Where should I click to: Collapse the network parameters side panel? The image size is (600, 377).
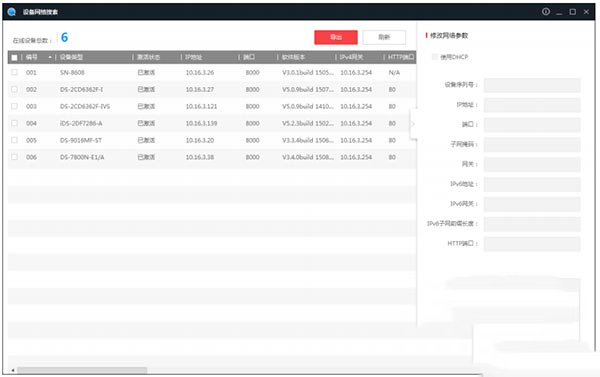click(413, 124)
